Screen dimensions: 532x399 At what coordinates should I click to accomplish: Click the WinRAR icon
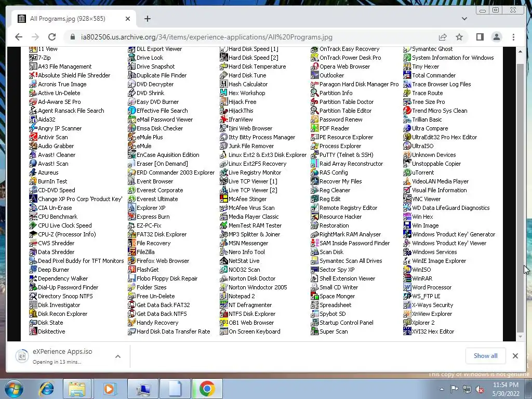pyautogui.click(x=407, y=278)
